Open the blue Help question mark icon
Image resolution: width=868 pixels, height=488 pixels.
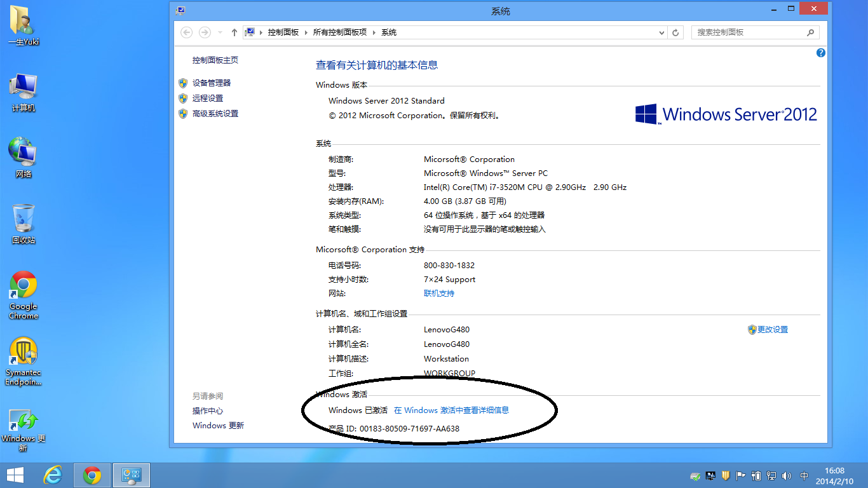click(x=820, y=53)
